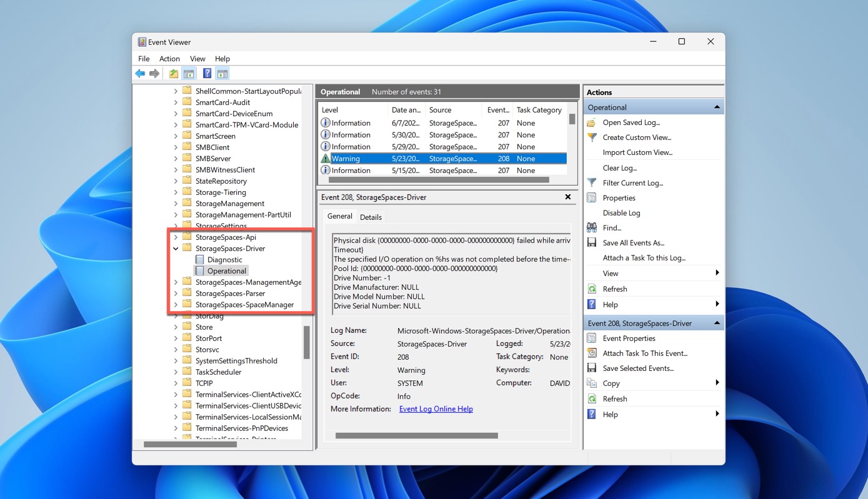This screenshot has height=499, width=868.
Task: Switch to the Details tab
Action: [371, 217]
